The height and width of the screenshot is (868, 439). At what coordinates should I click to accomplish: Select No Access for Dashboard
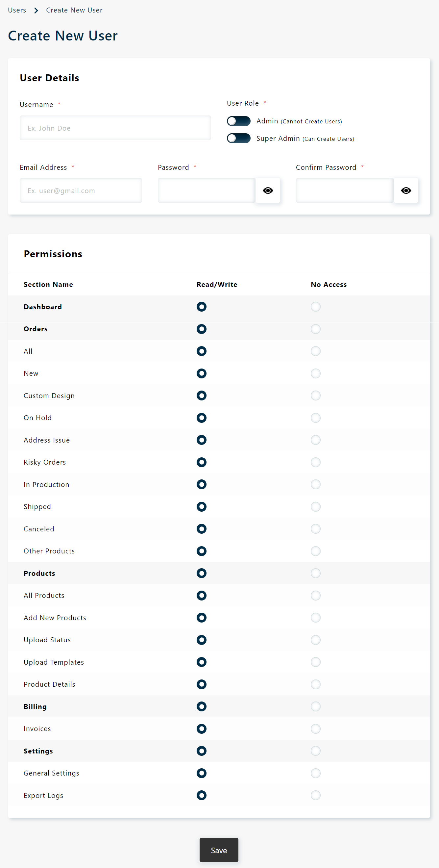[x=315, y=307]
